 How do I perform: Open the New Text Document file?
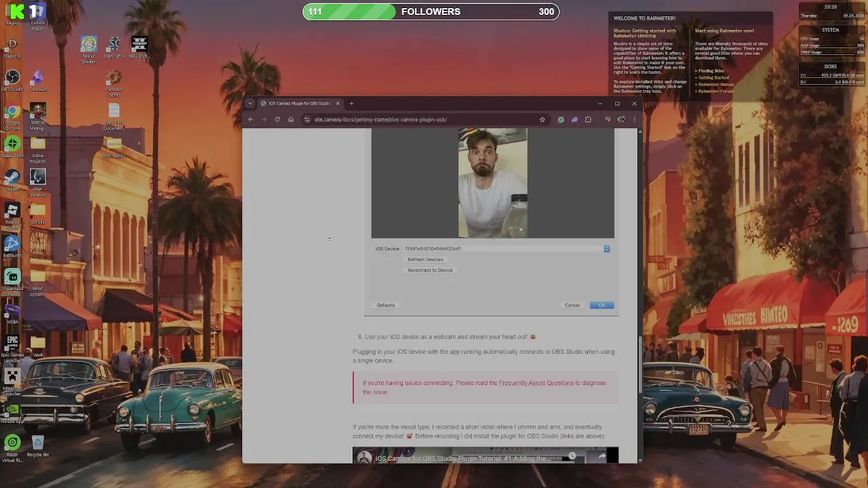pos(114,117)
